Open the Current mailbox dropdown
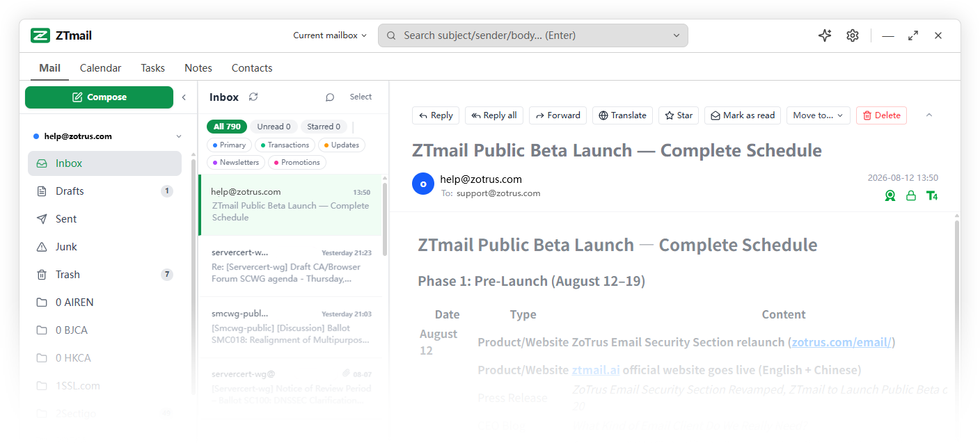This screenshot has width=980, height=443. [330, 35]
